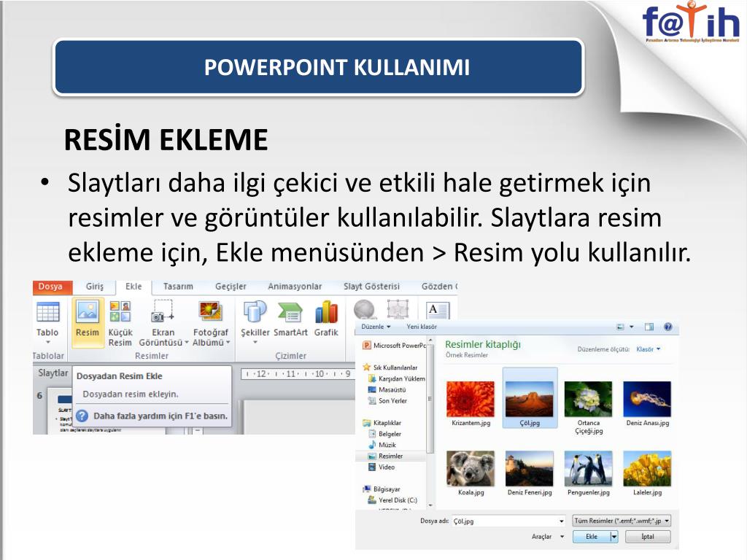Expand the Şekiller dropdown arrow
The height and width of the screenshot is (560, 747).
click(255, 343)
